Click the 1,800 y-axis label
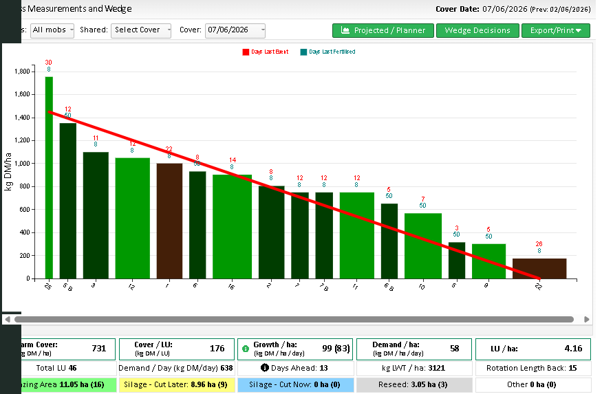This screenshot has height=394, width=602. click(x=22, y=71)
